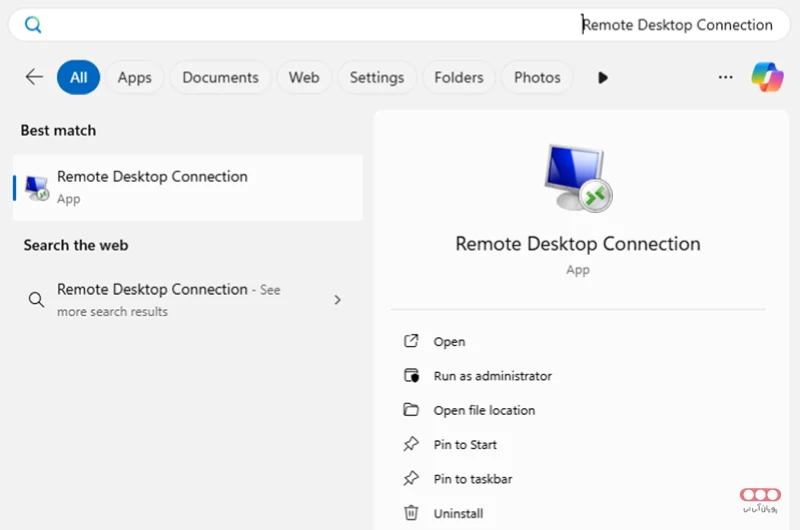Expand web result with right chevron
The height and width of the screenshot is (530, 800).
337,300
